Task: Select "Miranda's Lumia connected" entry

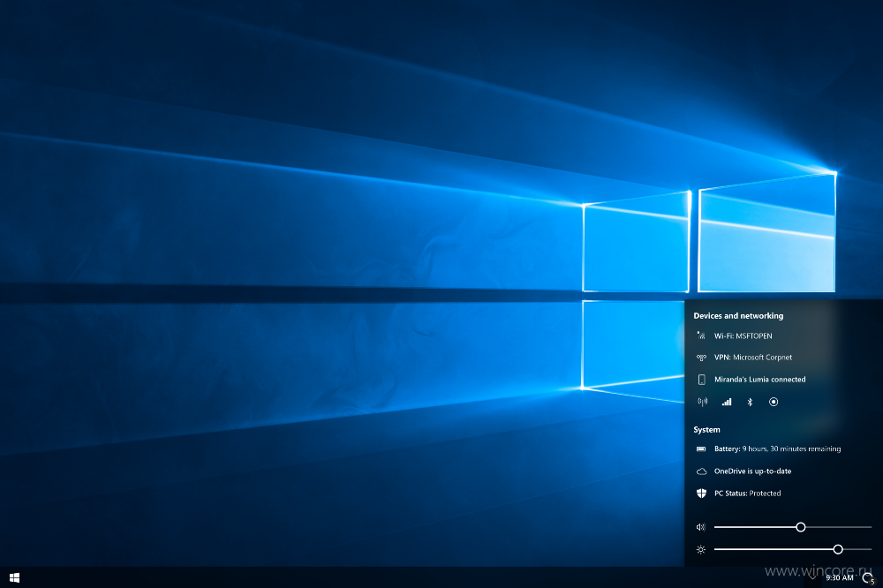Action: click(x=759, y=380)
